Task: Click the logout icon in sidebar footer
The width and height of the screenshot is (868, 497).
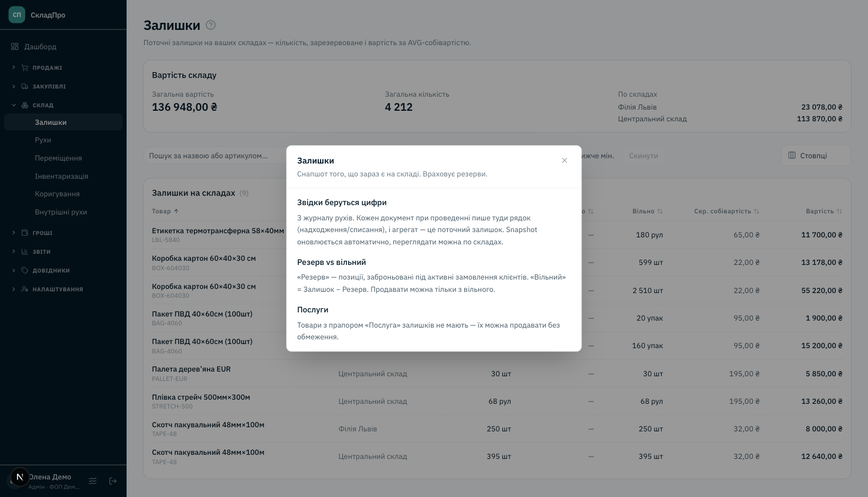Action: pyautogui.click(x=113, y=481)
